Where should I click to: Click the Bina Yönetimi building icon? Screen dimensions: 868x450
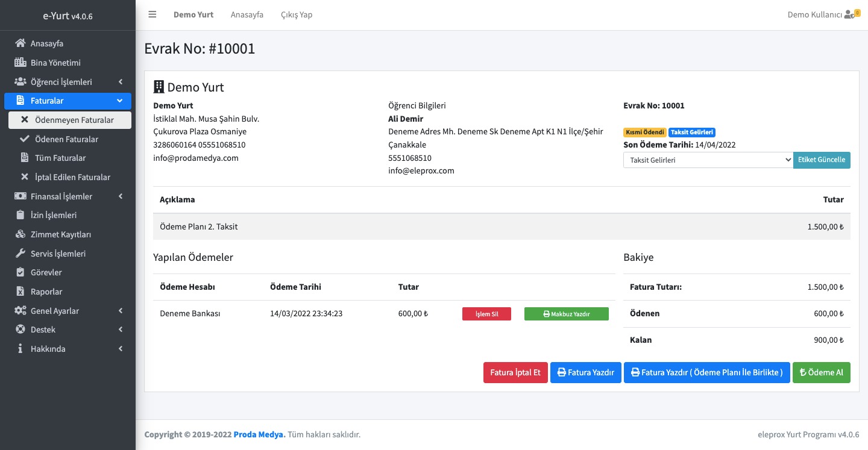point(20,63)
